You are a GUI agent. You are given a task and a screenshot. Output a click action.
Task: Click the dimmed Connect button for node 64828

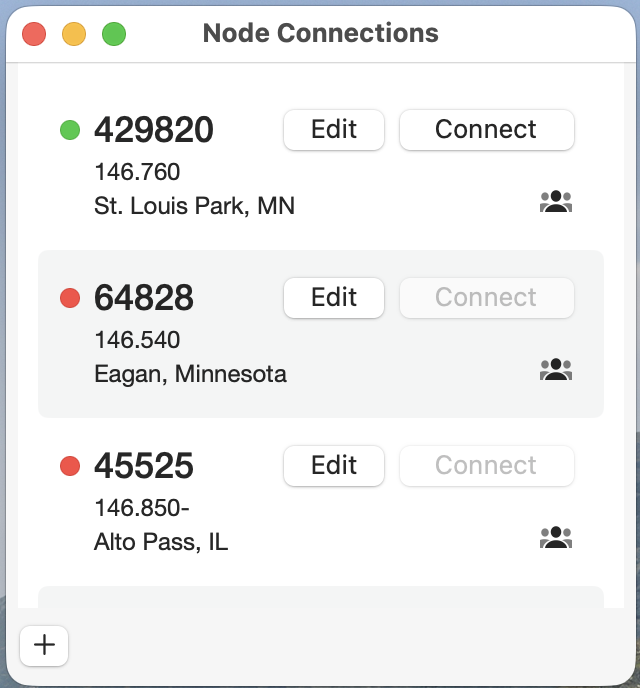(x=486, y=298)
